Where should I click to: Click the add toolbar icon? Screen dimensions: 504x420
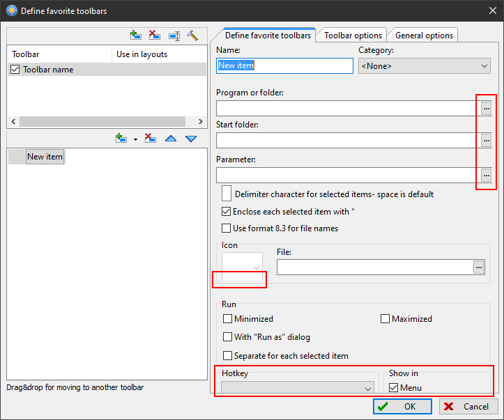[x=136, y=36]
